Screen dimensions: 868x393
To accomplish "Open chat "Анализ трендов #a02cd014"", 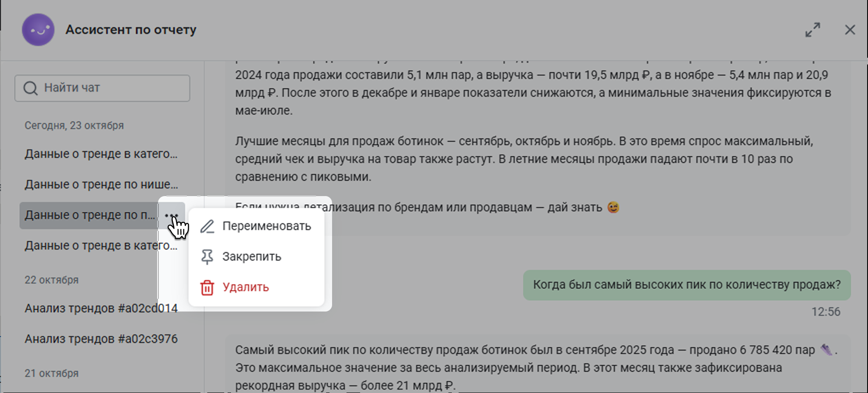I will pos(101,308).
